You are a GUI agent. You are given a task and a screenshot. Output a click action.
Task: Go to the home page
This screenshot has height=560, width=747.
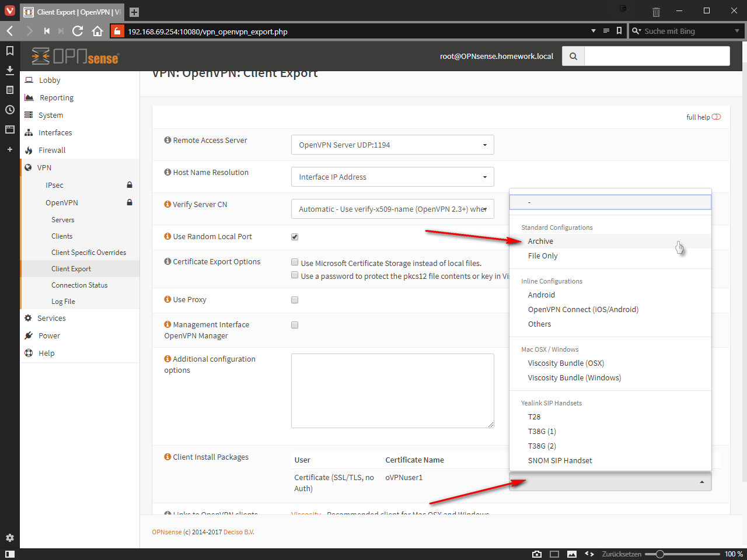[97, 31]
